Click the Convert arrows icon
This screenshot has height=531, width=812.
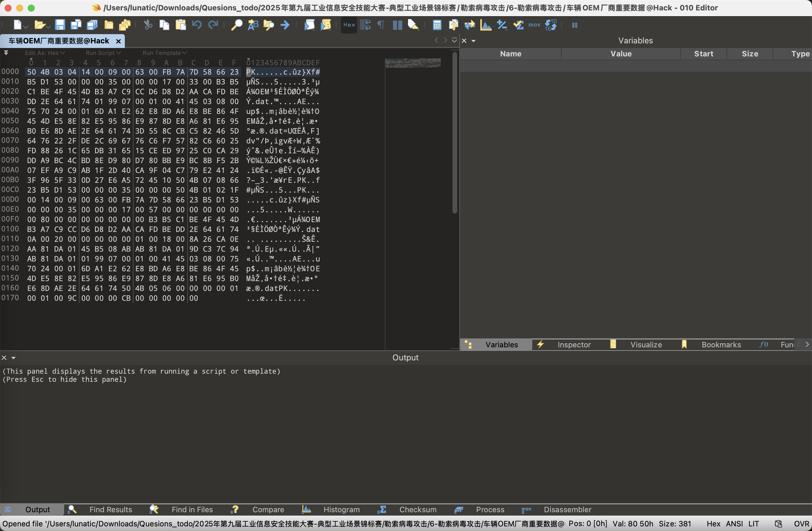coord(470,25)
